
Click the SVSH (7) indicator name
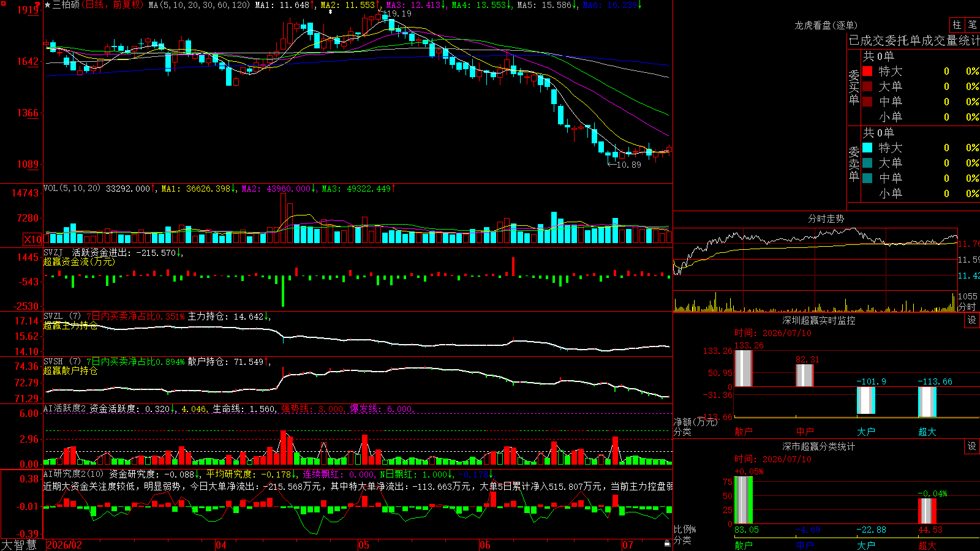click(x=62, y=362)
